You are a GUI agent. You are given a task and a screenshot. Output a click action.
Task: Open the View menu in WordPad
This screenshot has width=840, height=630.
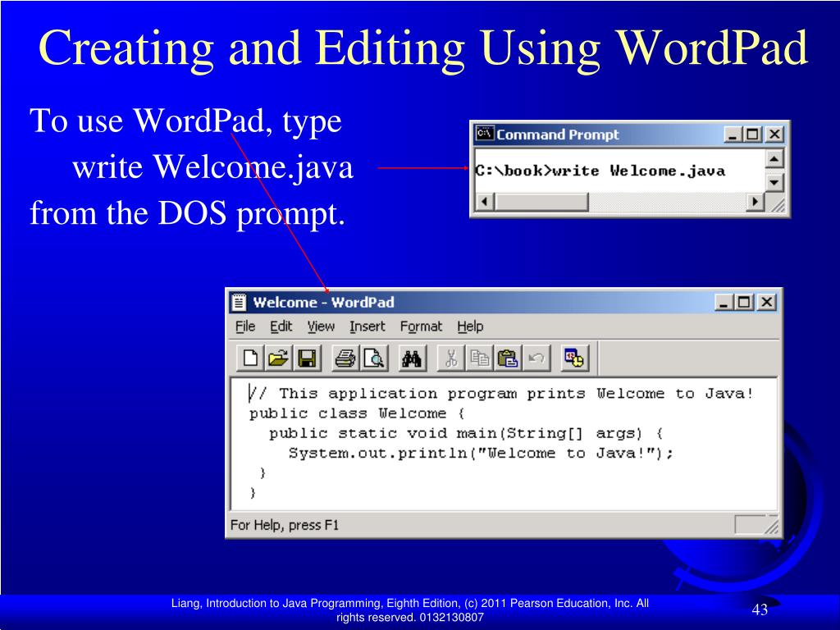321,326
